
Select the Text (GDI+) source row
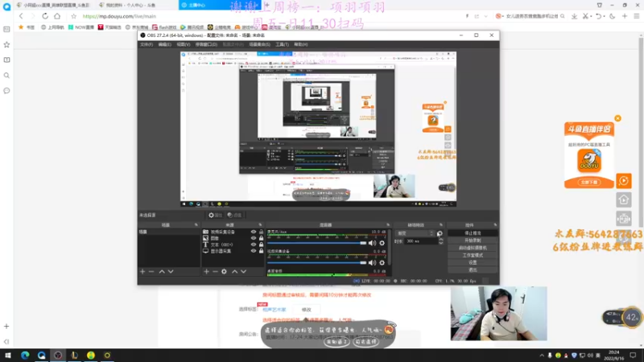pos(233,245)
